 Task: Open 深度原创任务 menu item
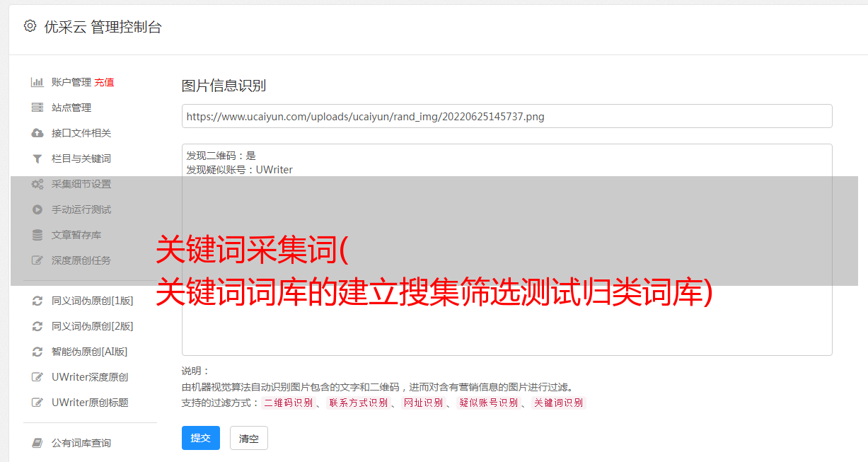81,260
